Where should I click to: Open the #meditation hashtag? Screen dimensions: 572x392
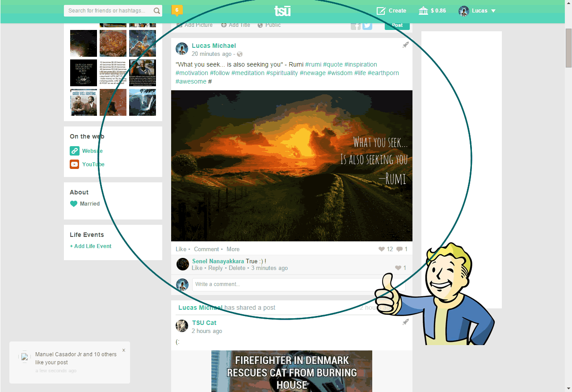[x=248, y=73]
